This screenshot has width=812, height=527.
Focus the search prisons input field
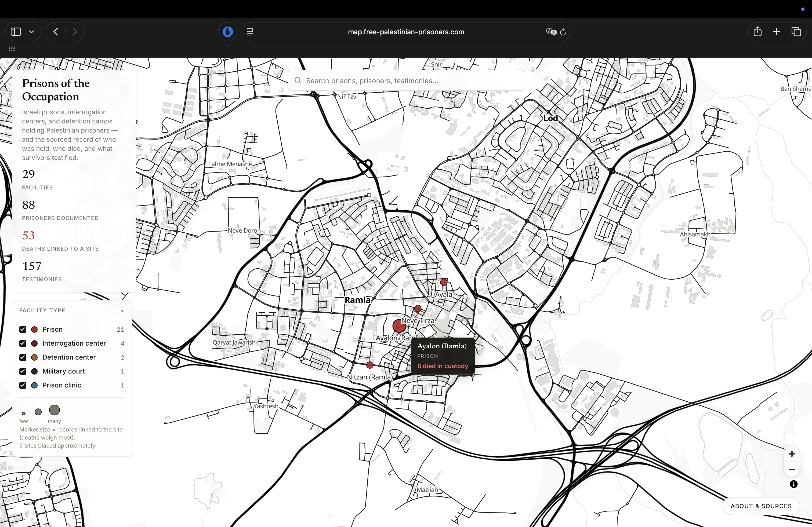(406, 80)
